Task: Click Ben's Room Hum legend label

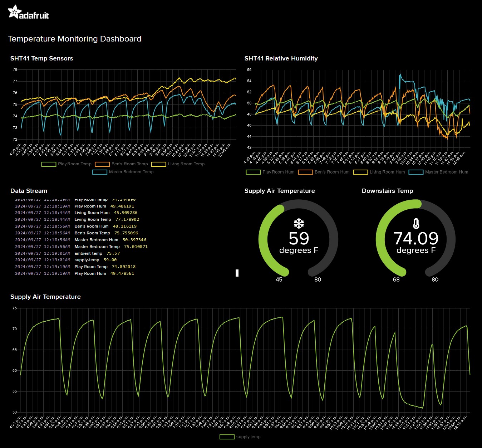Action: tap(332, 172)
